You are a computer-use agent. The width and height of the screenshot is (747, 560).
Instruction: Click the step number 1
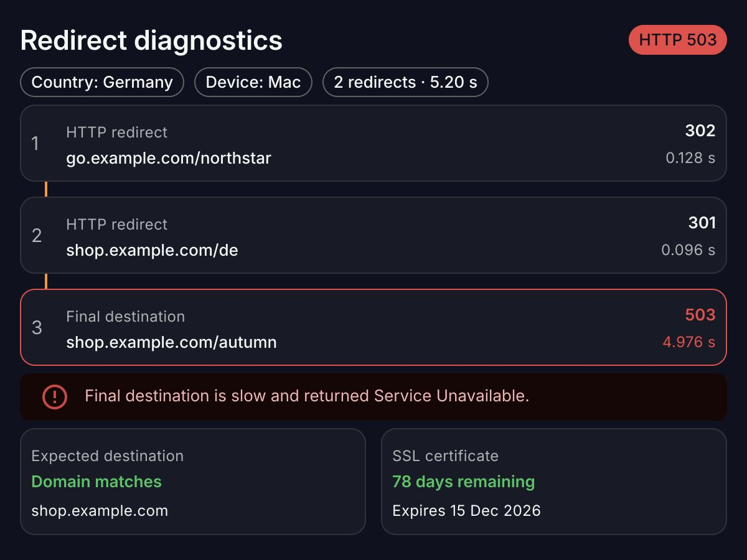point(35,144)
